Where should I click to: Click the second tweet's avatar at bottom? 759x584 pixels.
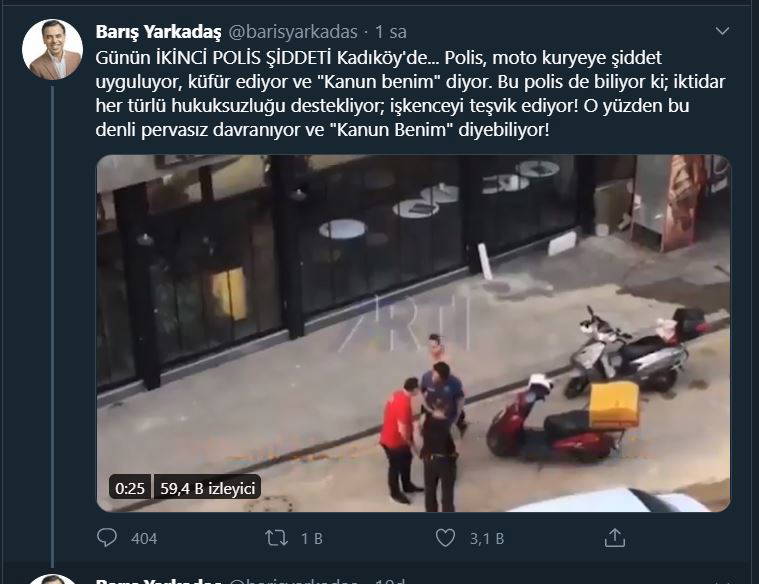click(52, 579)
